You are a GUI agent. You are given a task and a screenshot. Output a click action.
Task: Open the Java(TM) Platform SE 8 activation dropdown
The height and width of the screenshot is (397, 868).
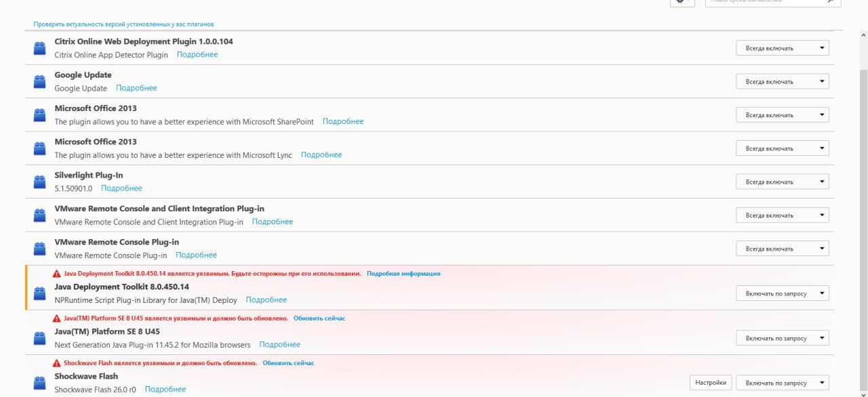click(x=783, y=337)
